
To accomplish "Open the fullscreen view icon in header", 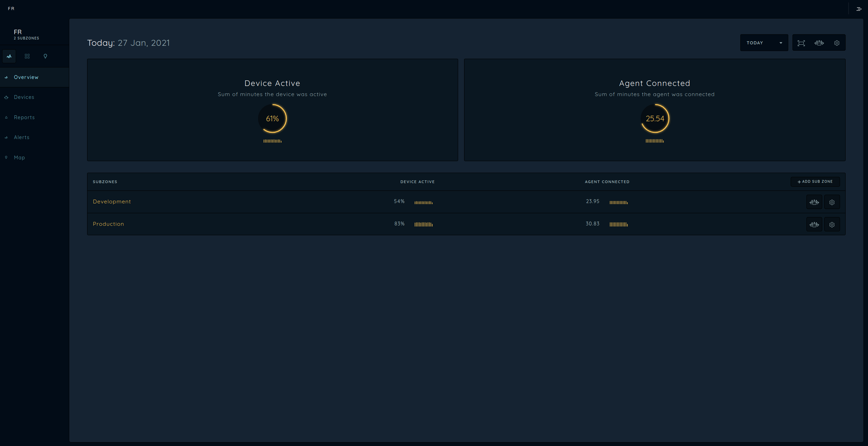I will [x=801, y=43].
